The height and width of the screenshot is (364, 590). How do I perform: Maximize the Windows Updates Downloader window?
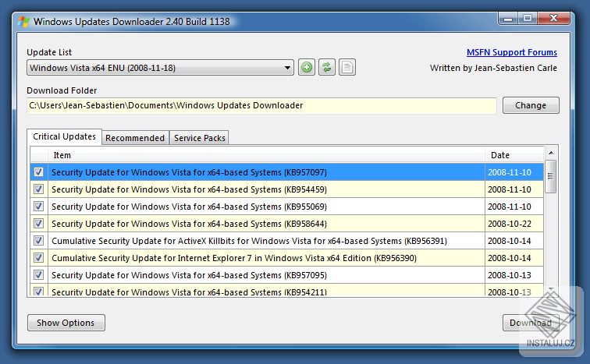tap(528, 19)
